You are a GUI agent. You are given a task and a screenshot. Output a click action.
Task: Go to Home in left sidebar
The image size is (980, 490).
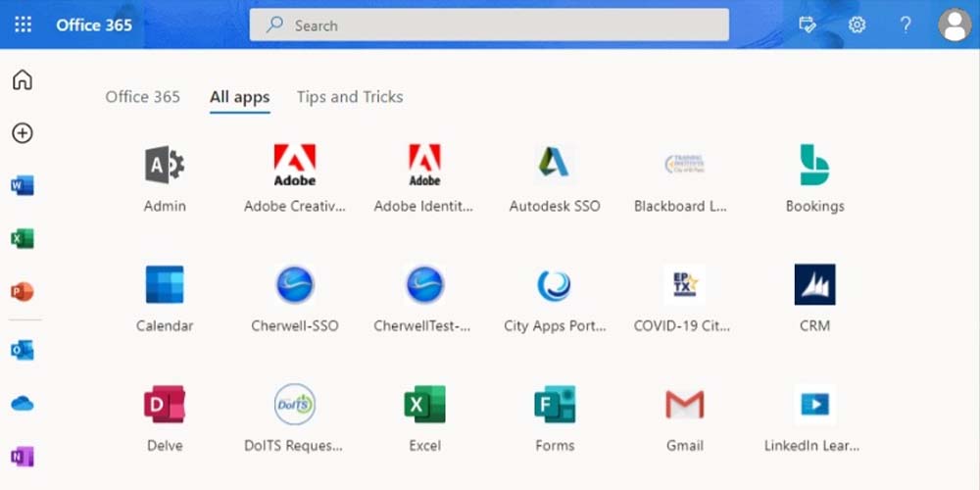pos(23,80)
